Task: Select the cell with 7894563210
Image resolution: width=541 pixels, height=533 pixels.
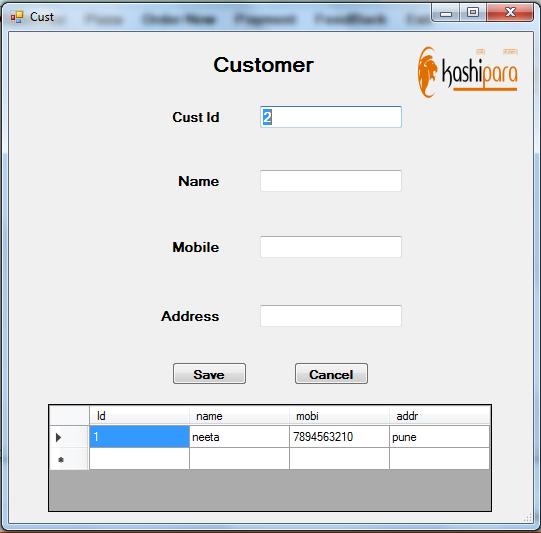Action: [339, 437]
